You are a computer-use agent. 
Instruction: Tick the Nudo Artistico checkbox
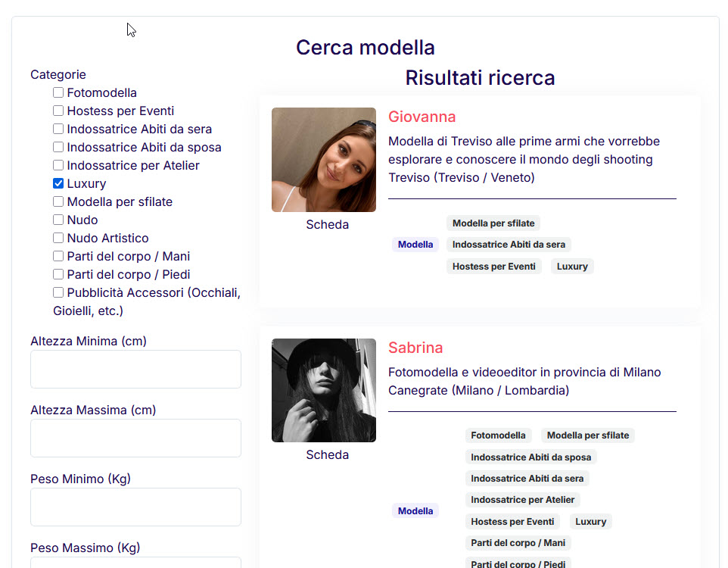point(58,238)
